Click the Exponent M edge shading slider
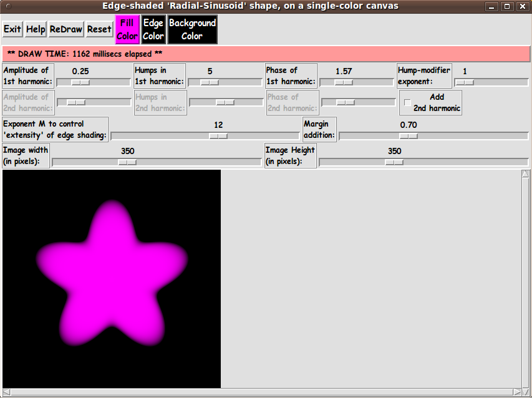Image resolution: width=532 pixels, height=398 pixels. (x=218, y=135)
